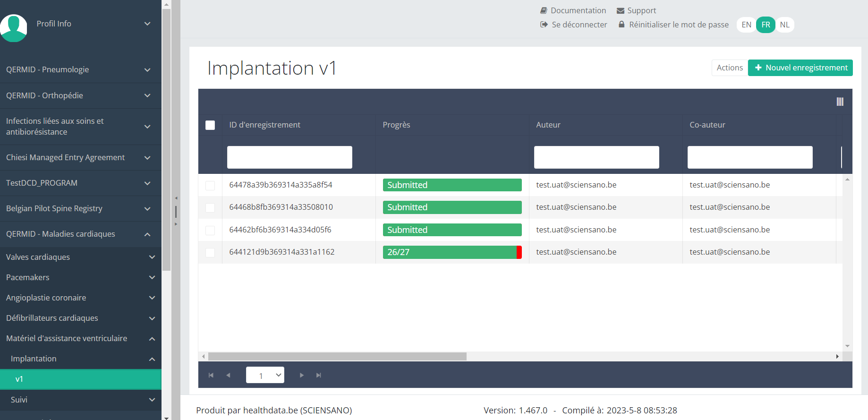Jump to the last page of results
This screenshot has height=420, width=868.
tap(319, 375)
